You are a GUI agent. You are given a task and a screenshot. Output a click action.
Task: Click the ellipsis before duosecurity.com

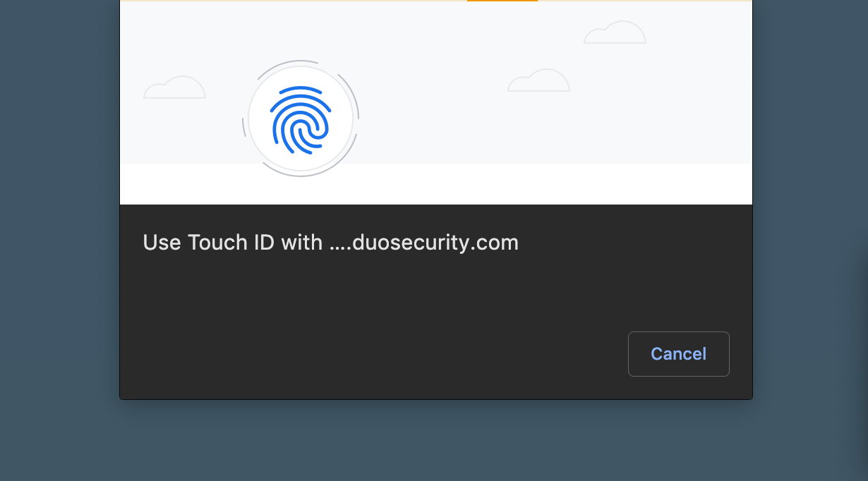coord(338,248)
